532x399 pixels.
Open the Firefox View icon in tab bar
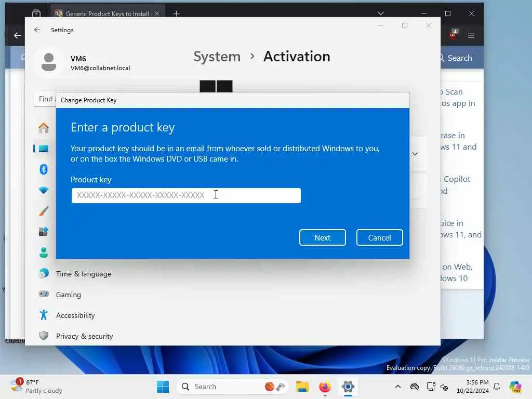[36, 14]
